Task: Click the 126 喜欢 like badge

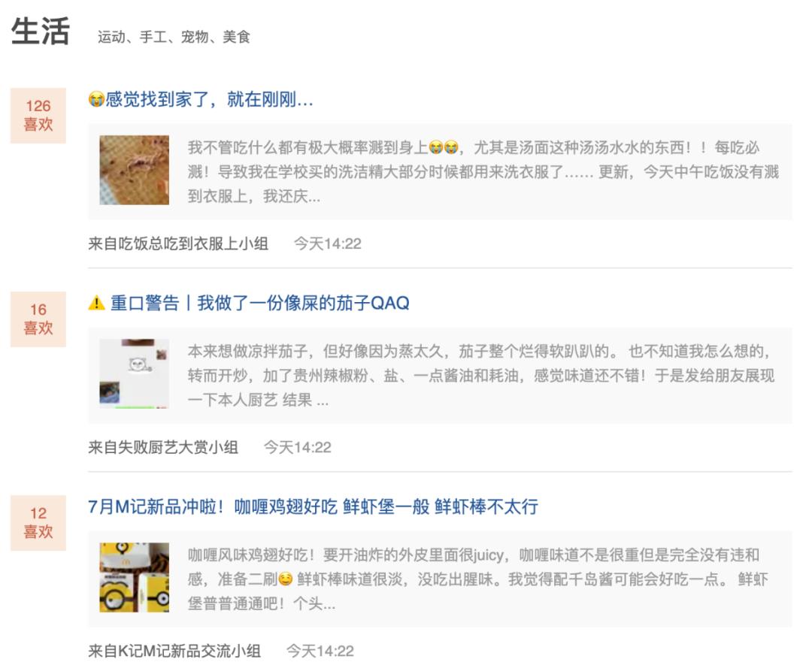Action: click(x=38, y=116)
